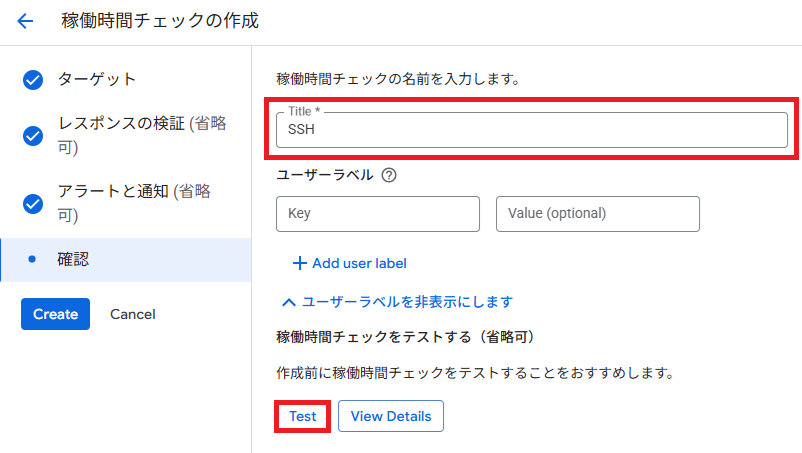The image size is (802, 453).
Task: Click the bullet icon beside 確認
Action: 33,259
